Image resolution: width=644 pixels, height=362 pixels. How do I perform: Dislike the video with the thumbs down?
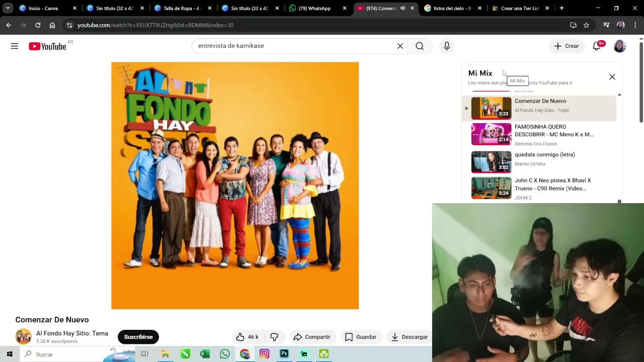pos(274,337)
